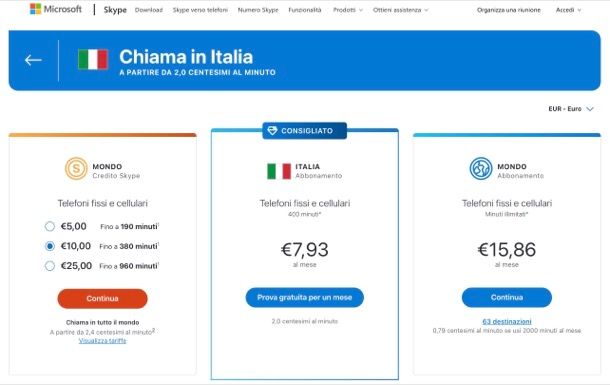610x385 pixels.
Task: Click the orange Skype Credit coin icon
Action: coord(76,168)
